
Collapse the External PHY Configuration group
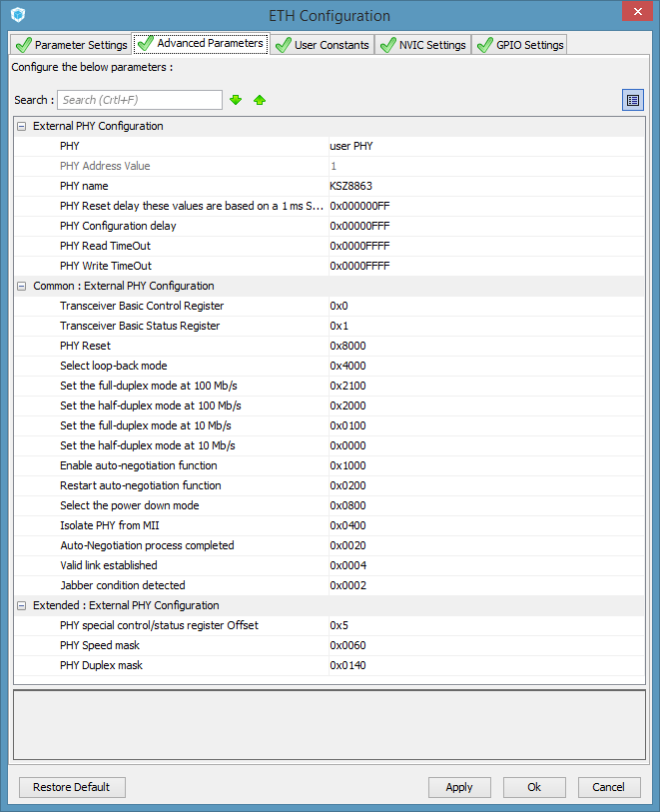21,127
